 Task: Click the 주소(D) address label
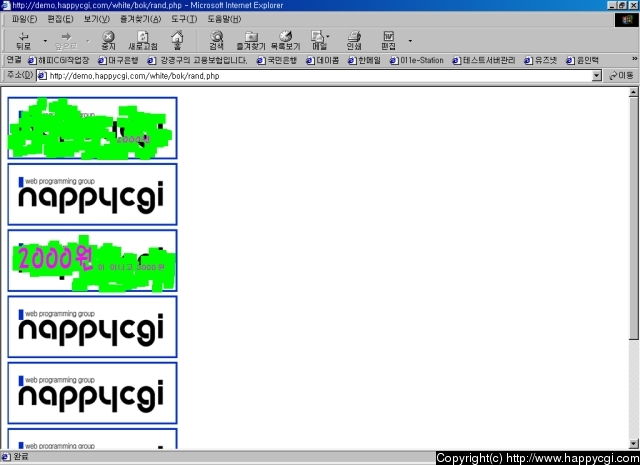coord(20,75)
